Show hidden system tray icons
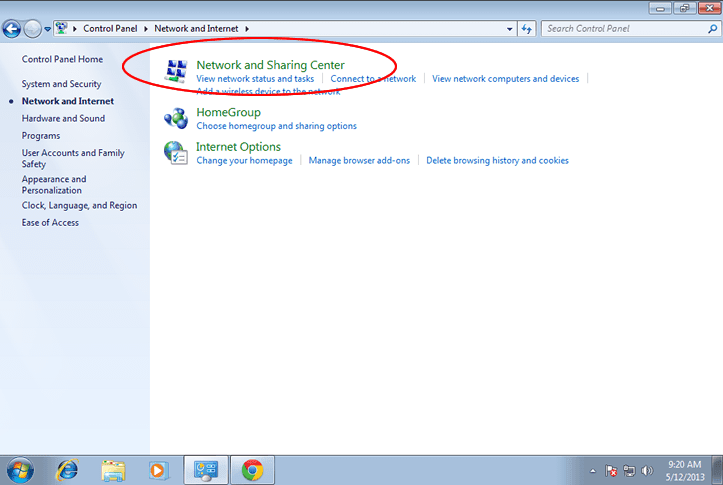This screenshot has height=485, width=723. tap(593, 471)
